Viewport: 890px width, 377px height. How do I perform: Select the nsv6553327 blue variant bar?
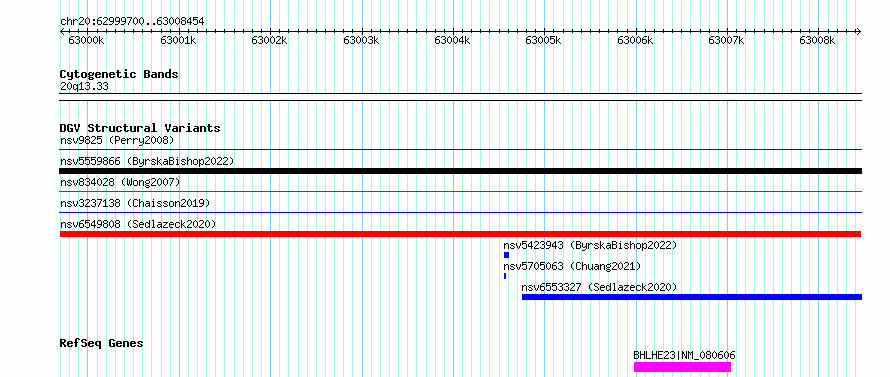click(692, 297)
